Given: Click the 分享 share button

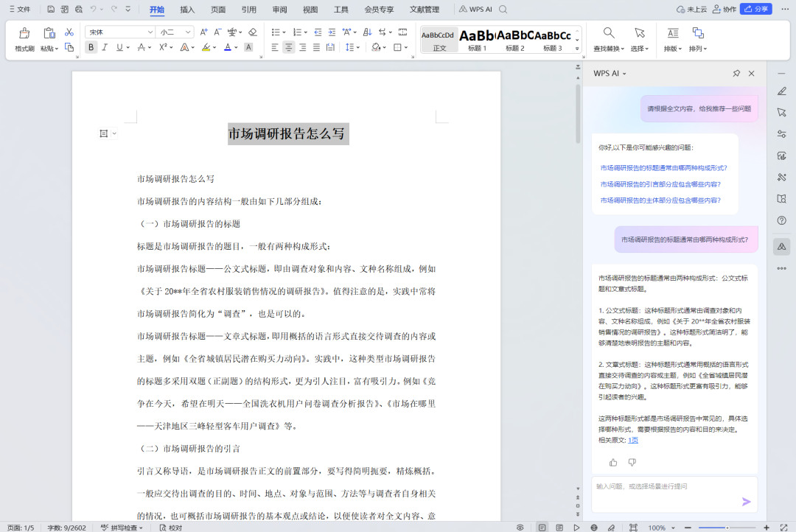Looking at the screenshot, I should 756,9.
